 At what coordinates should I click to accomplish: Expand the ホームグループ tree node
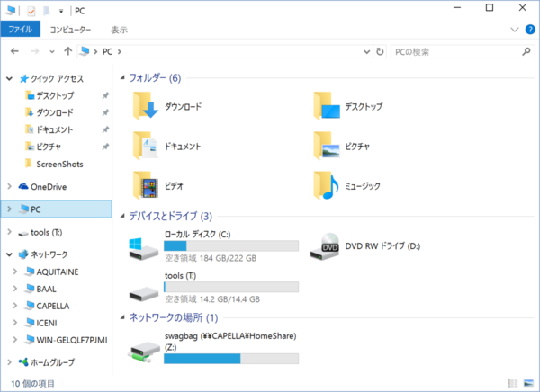click(10, 362)
